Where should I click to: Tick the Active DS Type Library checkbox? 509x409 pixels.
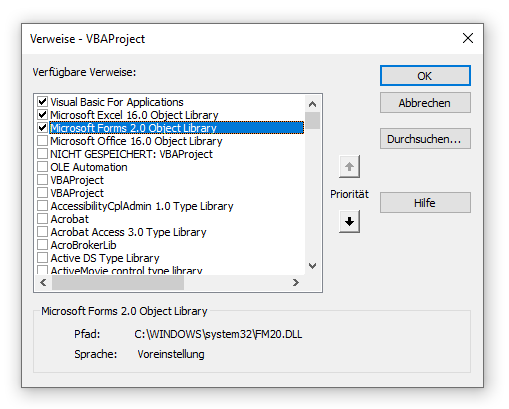pos(42,258)
